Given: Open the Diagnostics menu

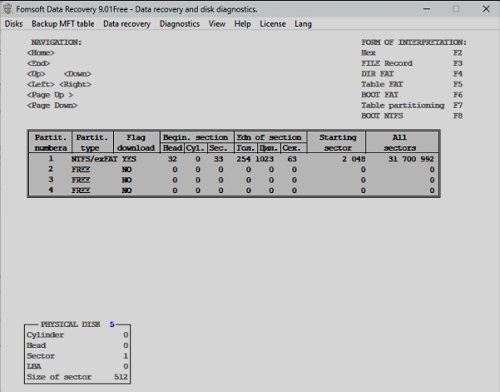Looking at the screenshot, I should pyautogui.click(x=179, y=24).
